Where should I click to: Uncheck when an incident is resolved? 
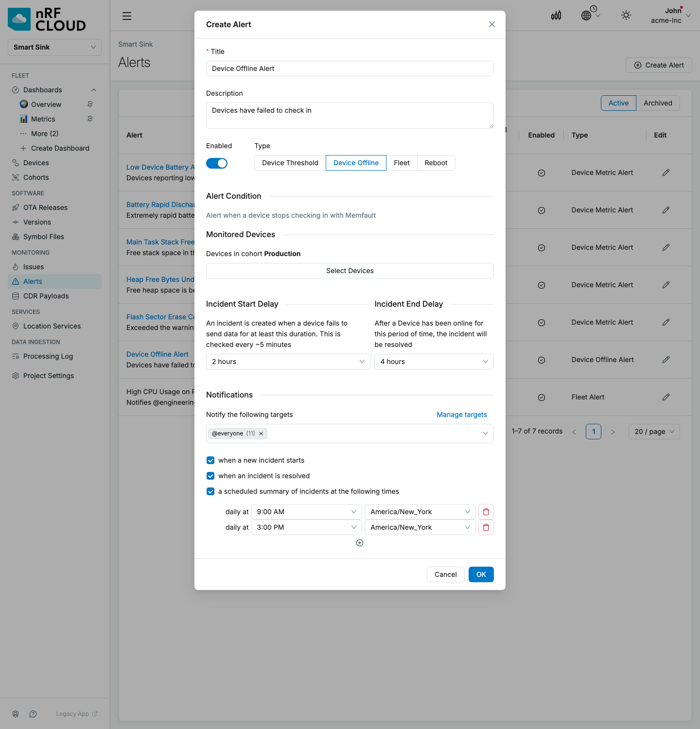210,476
